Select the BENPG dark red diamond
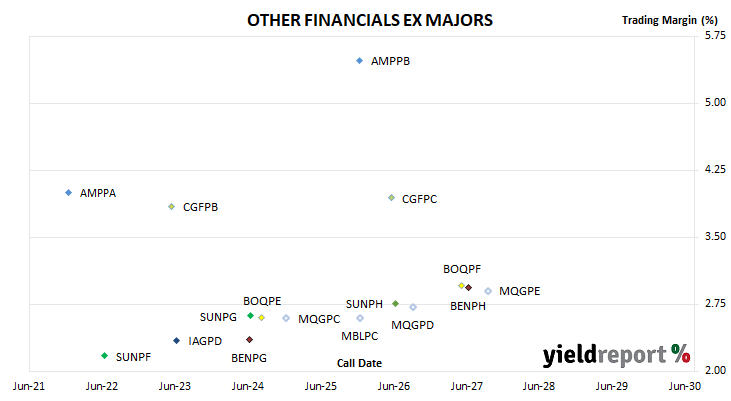Image resolution: width=731 pixels, height=401 pixels. pyautogui.click(x=249, y=339)
